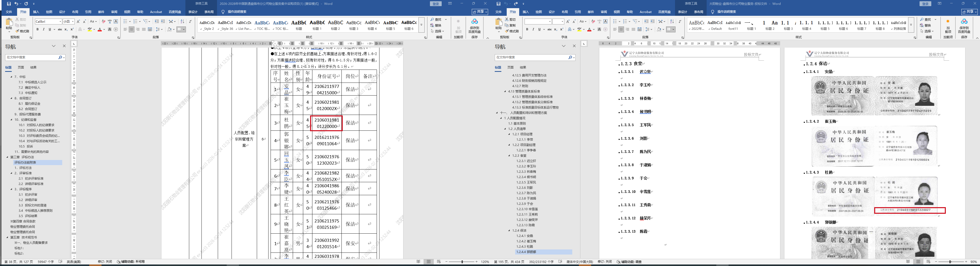Shrink font size in the right window ribbon

tap(575, 22)
